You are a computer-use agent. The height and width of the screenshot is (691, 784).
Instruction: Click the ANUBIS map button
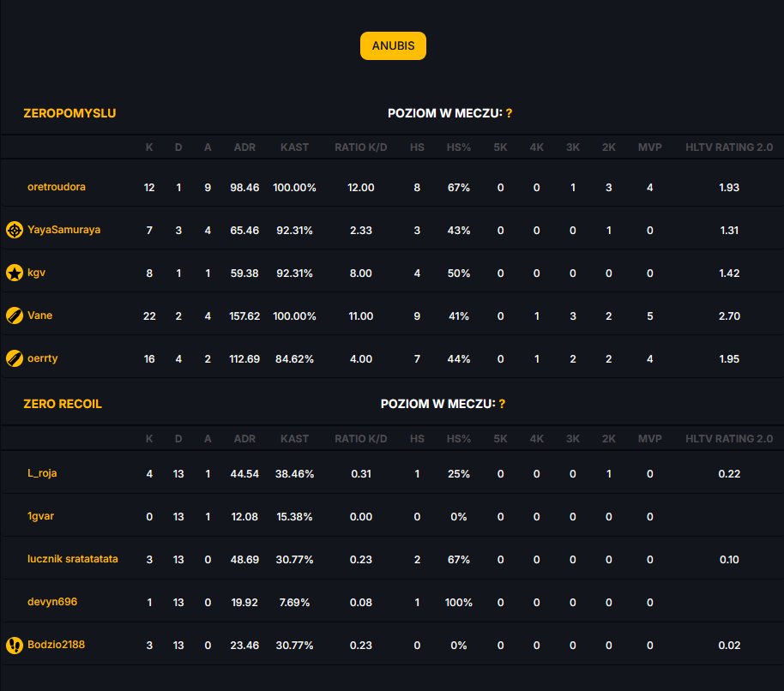(393, 45)
